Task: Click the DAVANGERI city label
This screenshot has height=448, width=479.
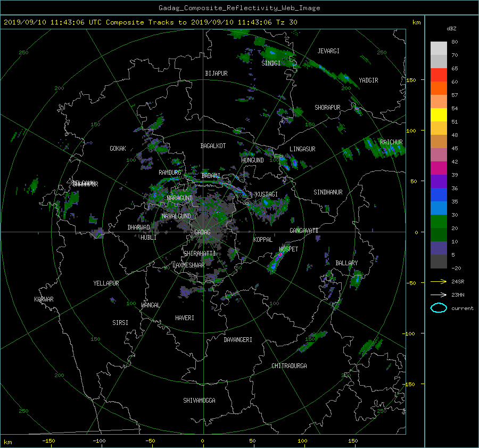Action: pos(238,340)
